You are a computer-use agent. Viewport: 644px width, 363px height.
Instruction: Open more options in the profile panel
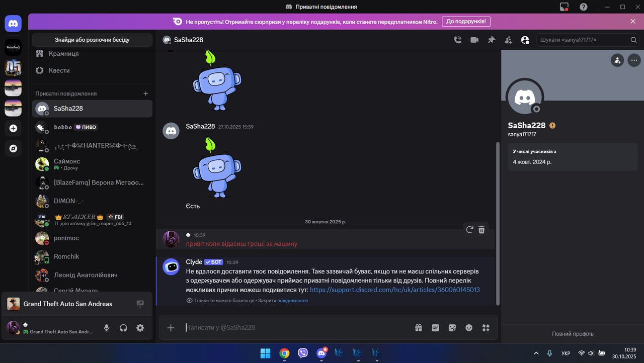tap(633, 60)
